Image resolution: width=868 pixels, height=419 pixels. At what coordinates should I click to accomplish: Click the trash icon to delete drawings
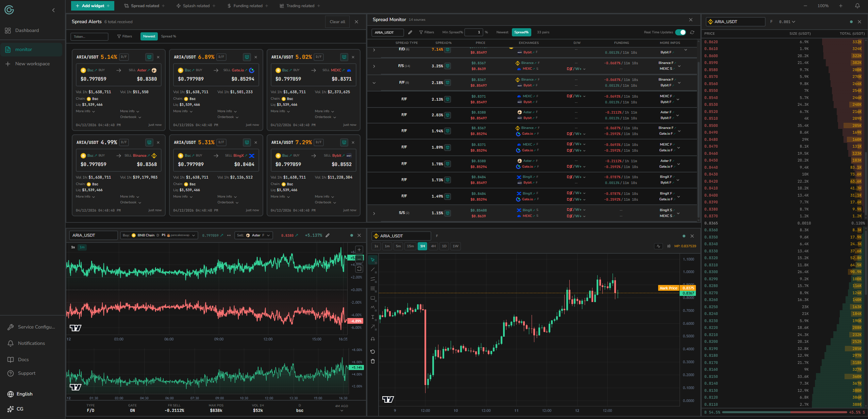[373, 361]
